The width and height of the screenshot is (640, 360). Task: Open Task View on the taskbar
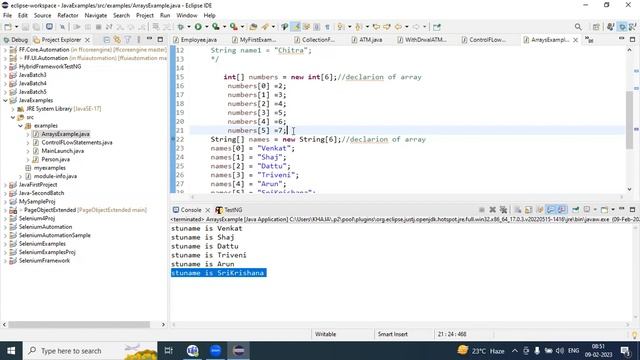coord(168,351)
